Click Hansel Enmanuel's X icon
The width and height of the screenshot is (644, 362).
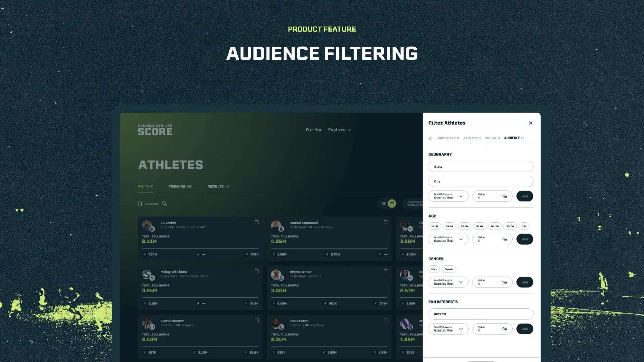pyautogui.click(x=380, y=254)
